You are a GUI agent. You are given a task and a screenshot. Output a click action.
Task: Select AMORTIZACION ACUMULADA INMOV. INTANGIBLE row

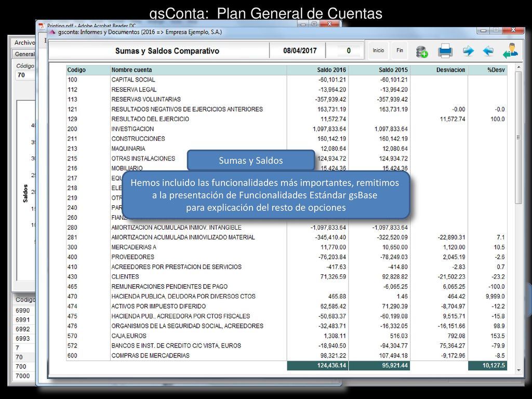pyautogui.click(x=287, y=228)
